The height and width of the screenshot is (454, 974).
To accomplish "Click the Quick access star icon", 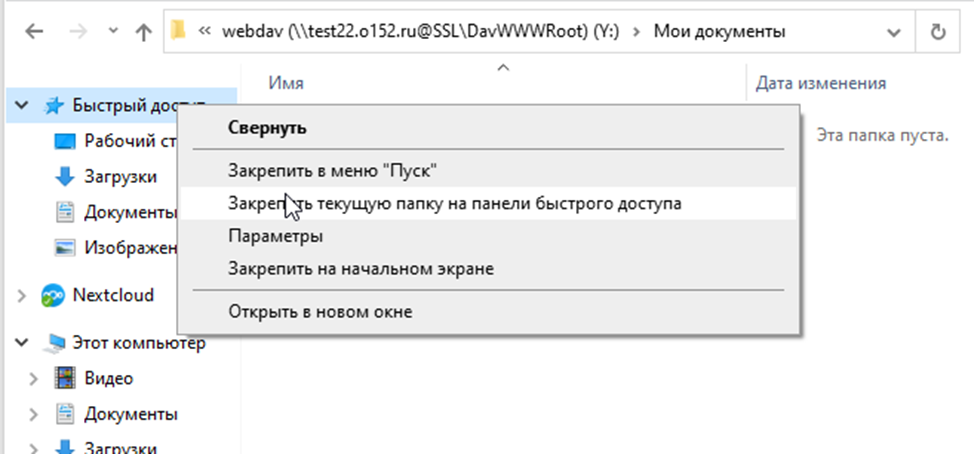I will [x=53, y=105].
